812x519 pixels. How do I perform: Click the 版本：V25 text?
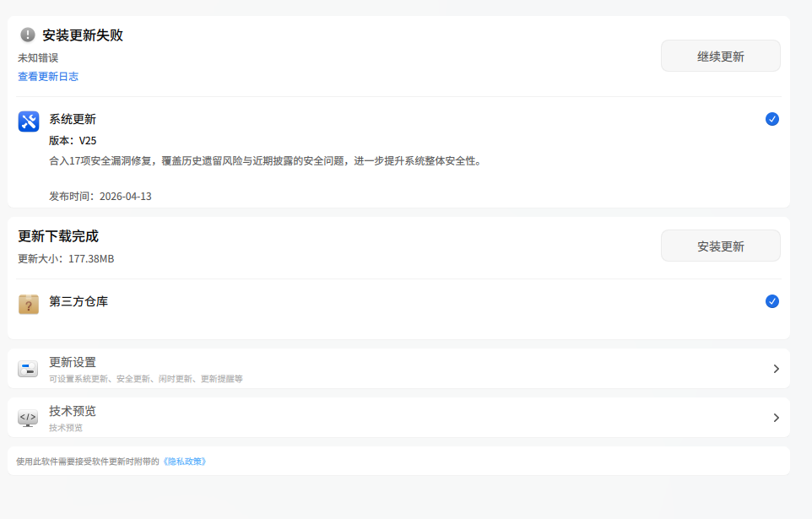click(x=73, y=140)
